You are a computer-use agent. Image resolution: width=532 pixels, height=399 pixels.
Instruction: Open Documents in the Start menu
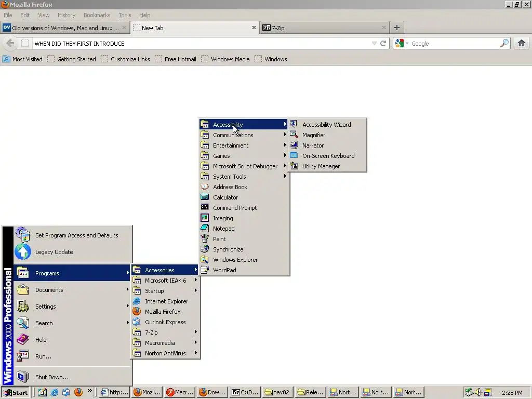click(x=72, y=290)
